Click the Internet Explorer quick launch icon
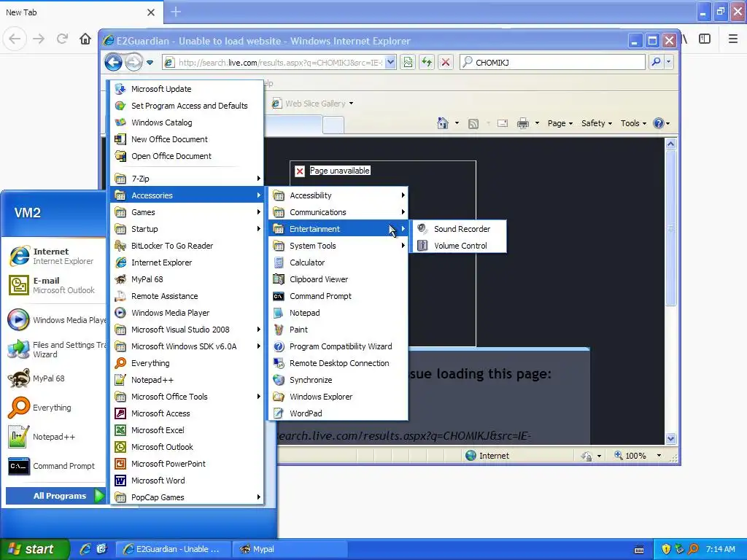This screenshot has width=747, height=560. (x=85, y=549)
